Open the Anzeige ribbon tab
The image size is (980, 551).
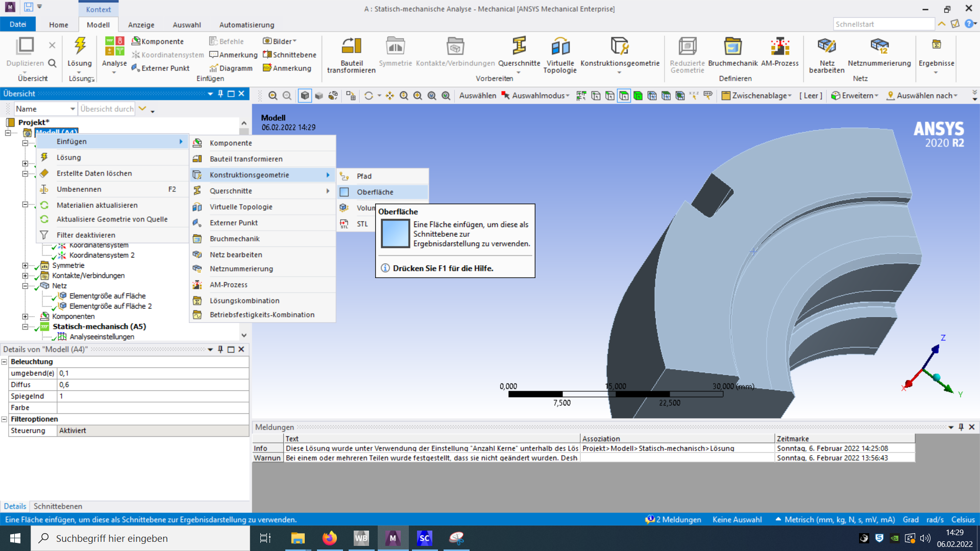click(141, 24)
